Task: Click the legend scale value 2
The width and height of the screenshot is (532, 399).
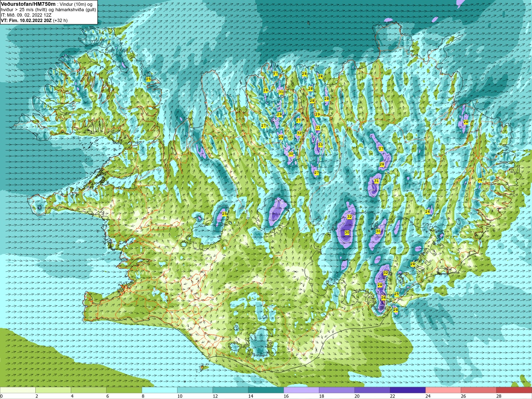Action: 37,396
